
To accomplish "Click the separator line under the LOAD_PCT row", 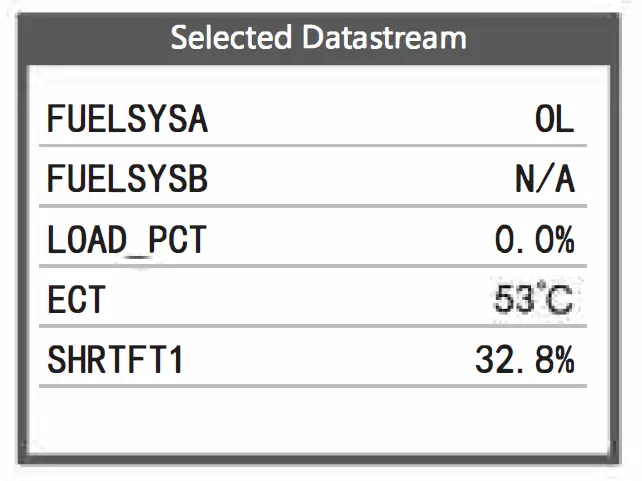I will tap(318, 265).
